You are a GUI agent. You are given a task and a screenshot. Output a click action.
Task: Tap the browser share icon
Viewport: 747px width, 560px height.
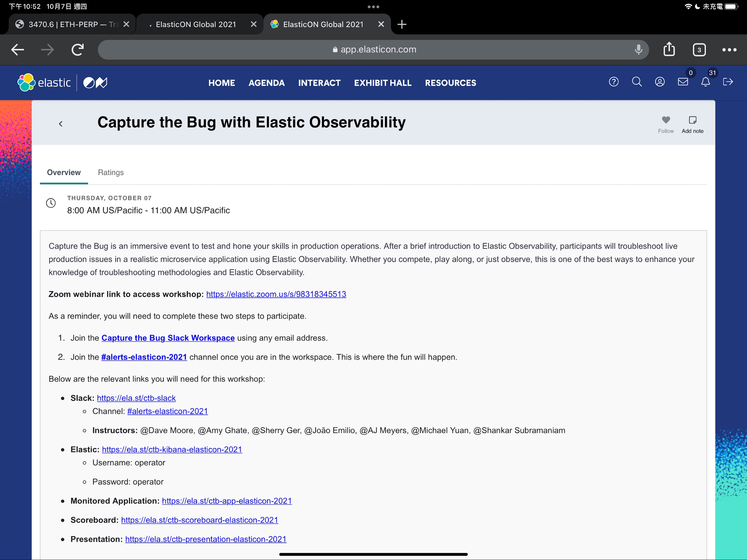point(669,50)
